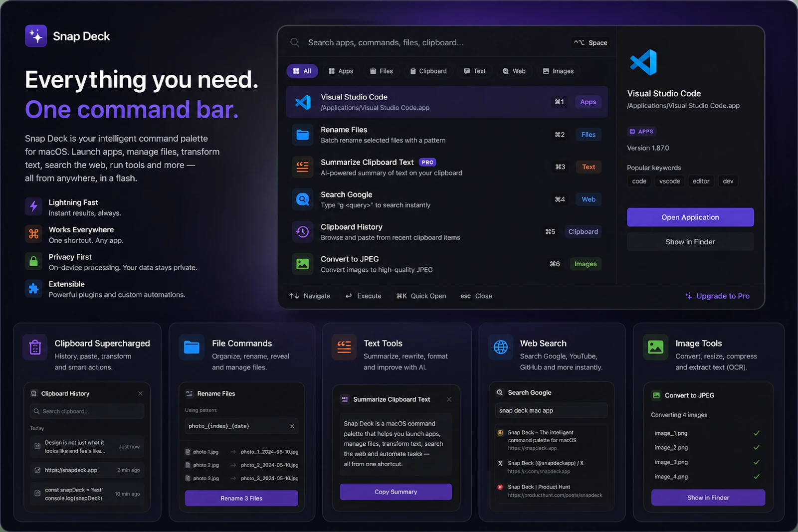The width and height of the screenshot is (798, 532).
Task: Switch to the Text filter tab
Action: pyautogui.click(x=474, y=71)
